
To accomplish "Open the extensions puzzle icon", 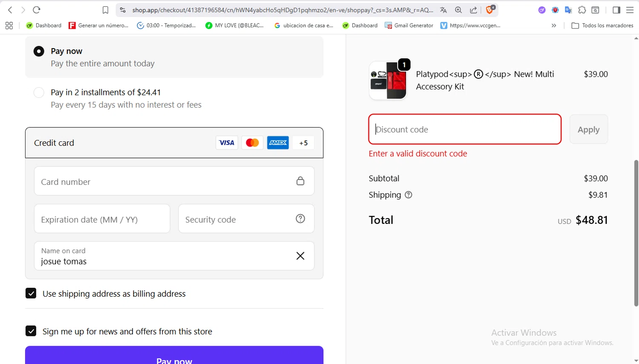I will [582, 10].
